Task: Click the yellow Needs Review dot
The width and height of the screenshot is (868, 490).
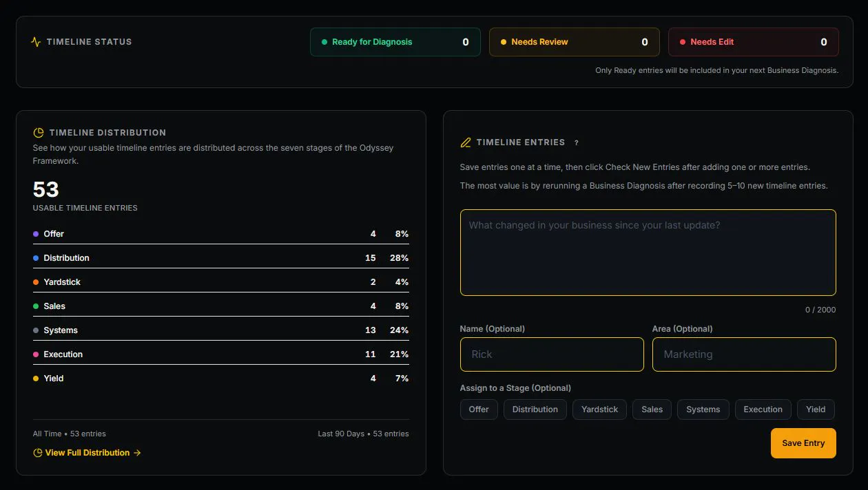Action: tap(504, 42)
